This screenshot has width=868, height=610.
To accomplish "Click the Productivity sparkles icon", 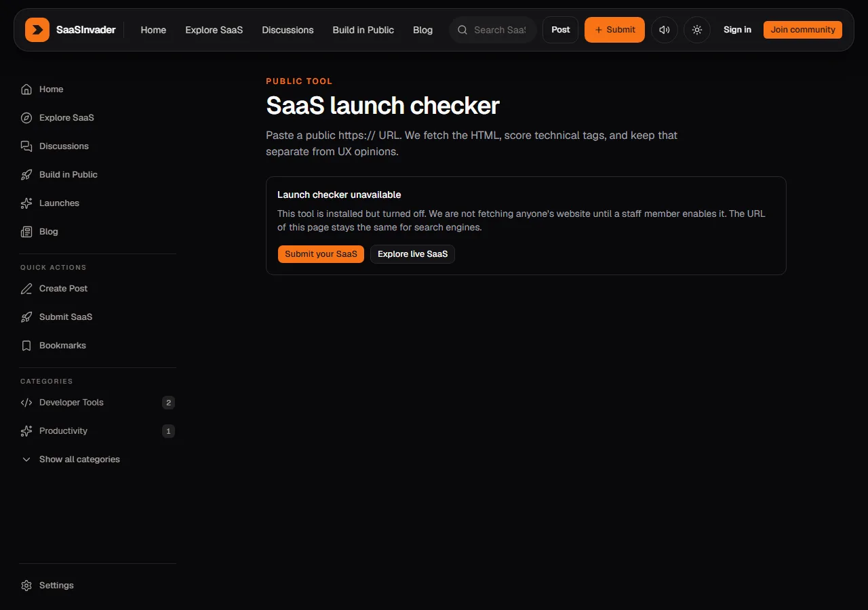I will tap(26, 431).
